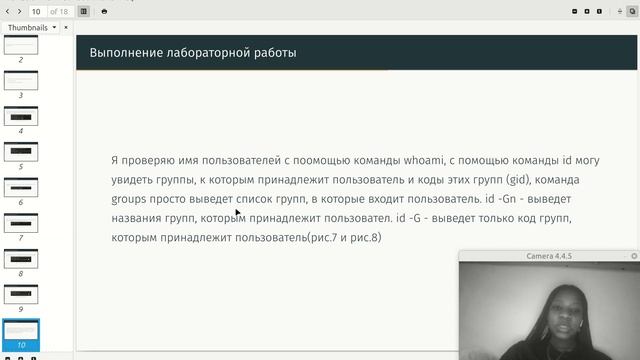Toggle the search magnifier button
Viewport: 640px width, 360px height.
632,11
